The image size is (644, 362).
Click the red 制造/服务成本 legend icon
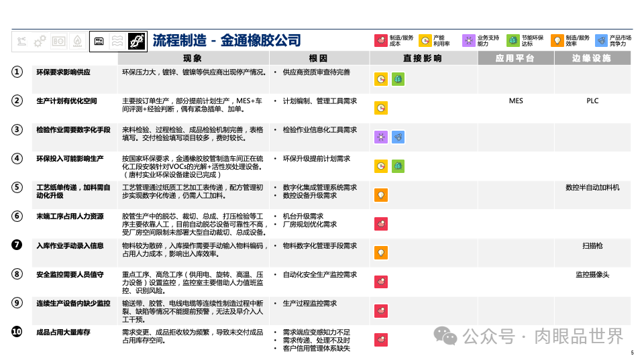tap(381, 41)
